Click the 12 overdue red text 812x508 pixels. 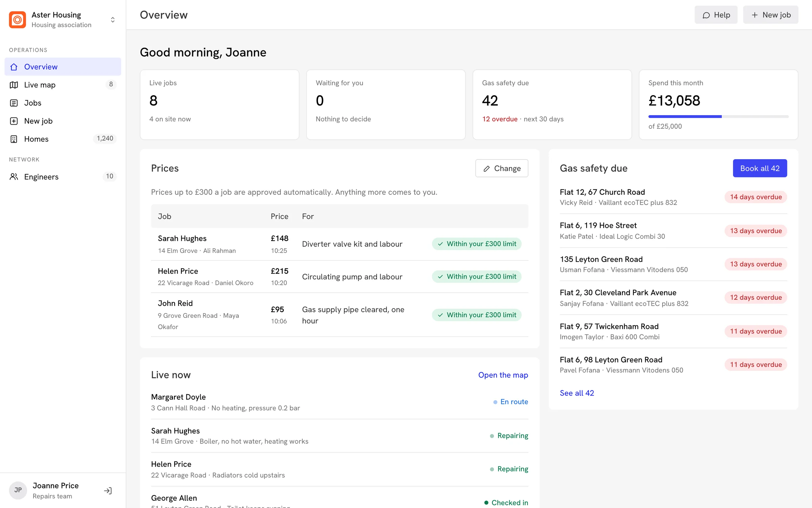(x=500, y=119)
